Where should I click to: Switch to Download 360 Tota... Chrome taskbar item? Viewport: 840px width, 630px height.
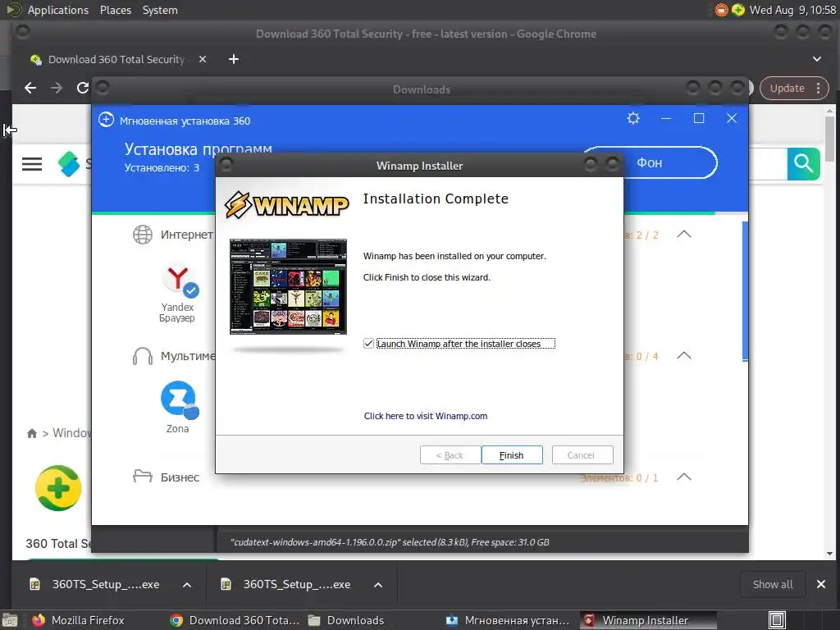pos(235,620)
